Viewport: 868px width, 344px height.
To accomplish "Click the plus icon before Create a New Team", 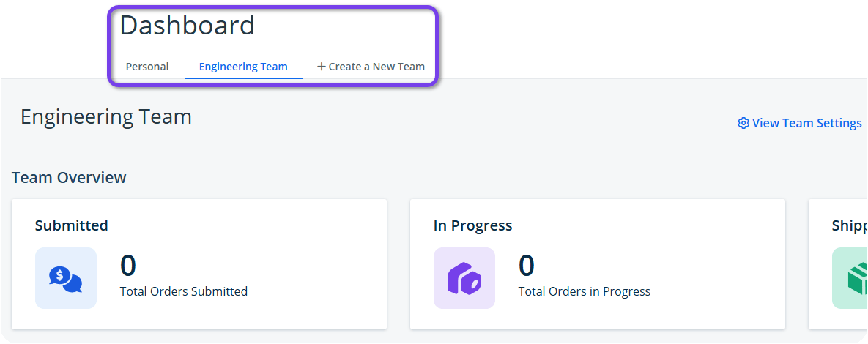I will [321, 67].
